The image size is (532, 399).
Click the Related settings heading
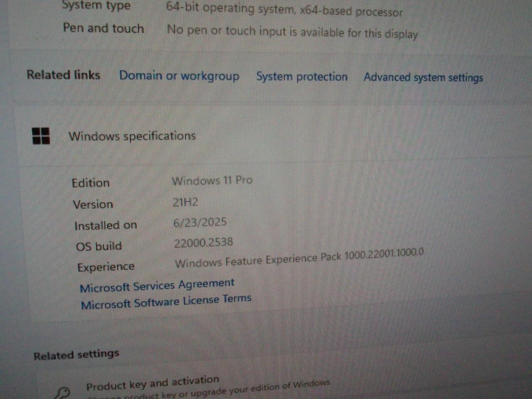click(x=76, y=355)
